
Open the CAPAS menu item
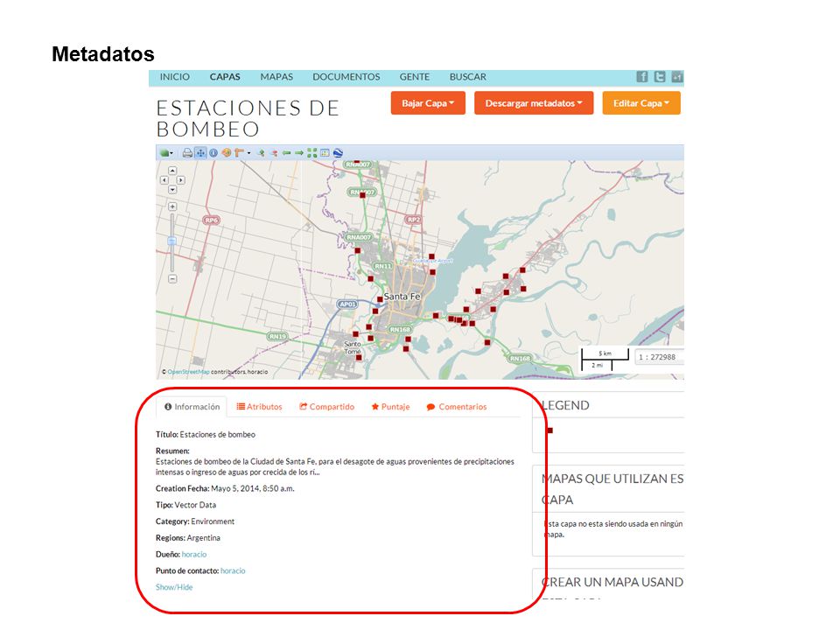coord(225,77)
